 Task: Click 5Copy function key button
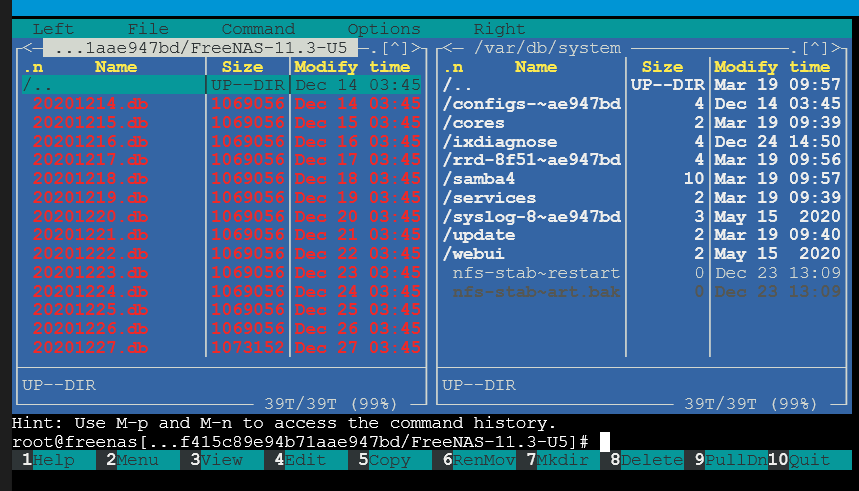(390, 460)
